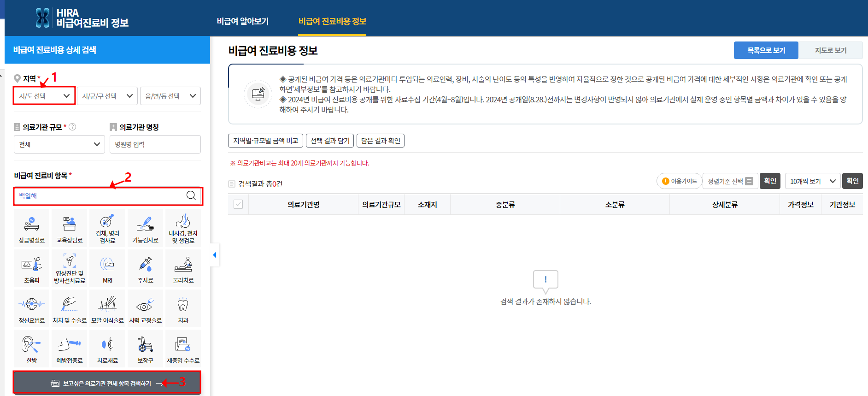
Task: Choose the 시력 교정술료 category icon
Action: 145,308
